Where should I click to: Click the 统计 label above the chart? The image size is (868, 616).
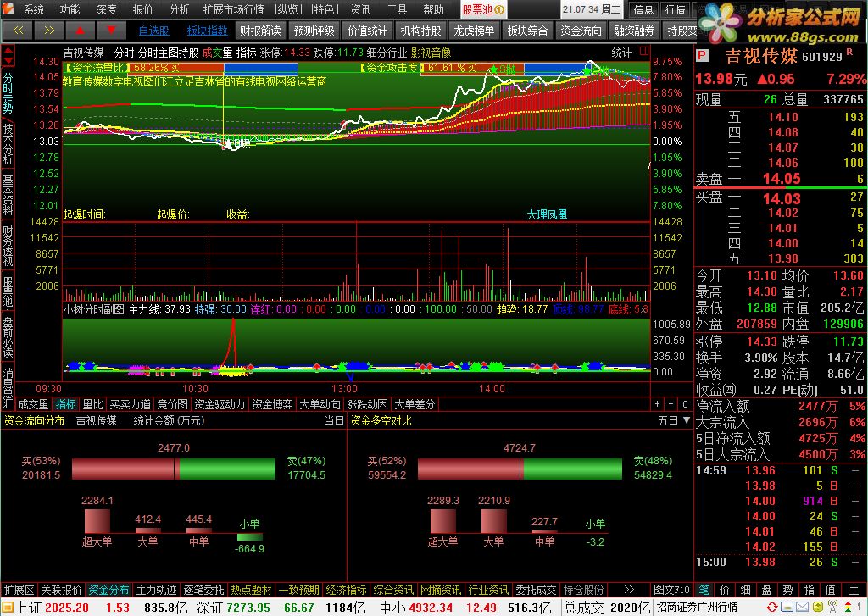click(621, 53)
